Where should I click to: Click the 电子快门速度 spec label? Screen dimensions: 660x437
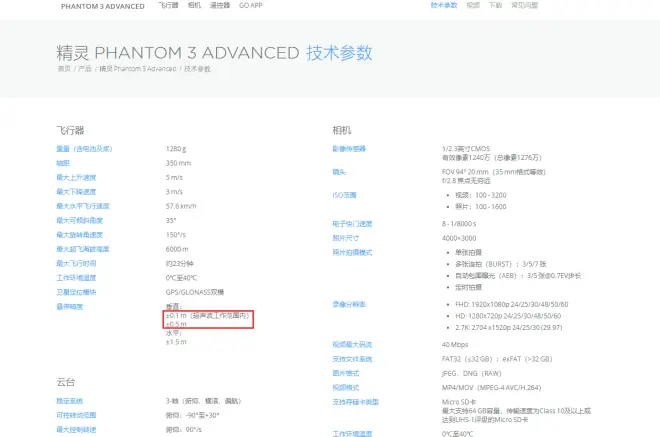pos(352,224)
